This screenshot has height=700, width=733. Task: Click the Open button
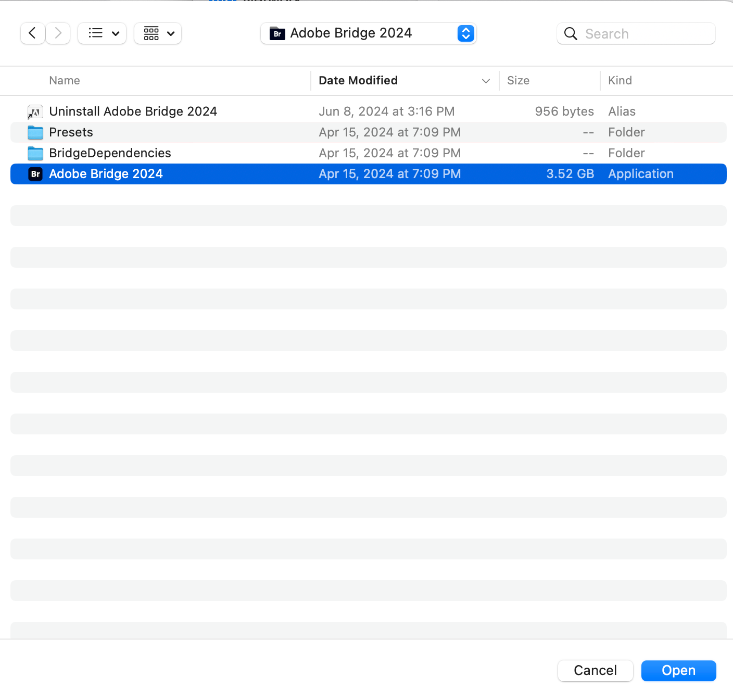(x=678, y=670)
